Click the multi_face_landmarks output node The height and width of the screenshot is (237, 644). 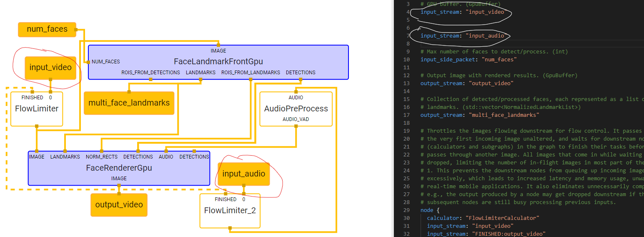[x=129, y=103]
